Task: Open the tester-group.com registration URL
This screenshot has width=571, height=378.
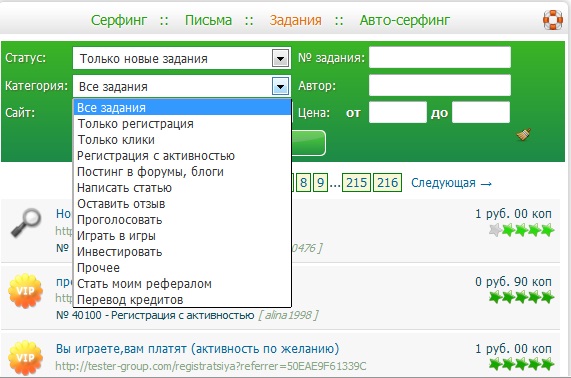Action: [x=211, y=366]
